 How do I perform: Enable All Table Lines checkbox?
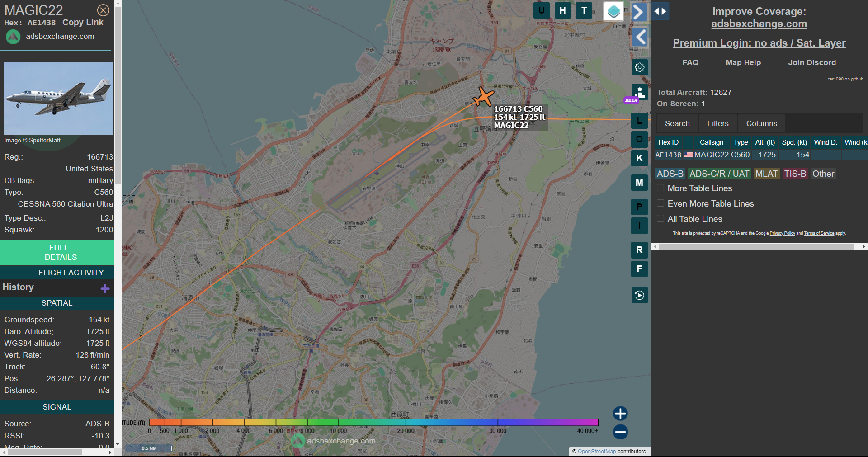click(660, 218)
